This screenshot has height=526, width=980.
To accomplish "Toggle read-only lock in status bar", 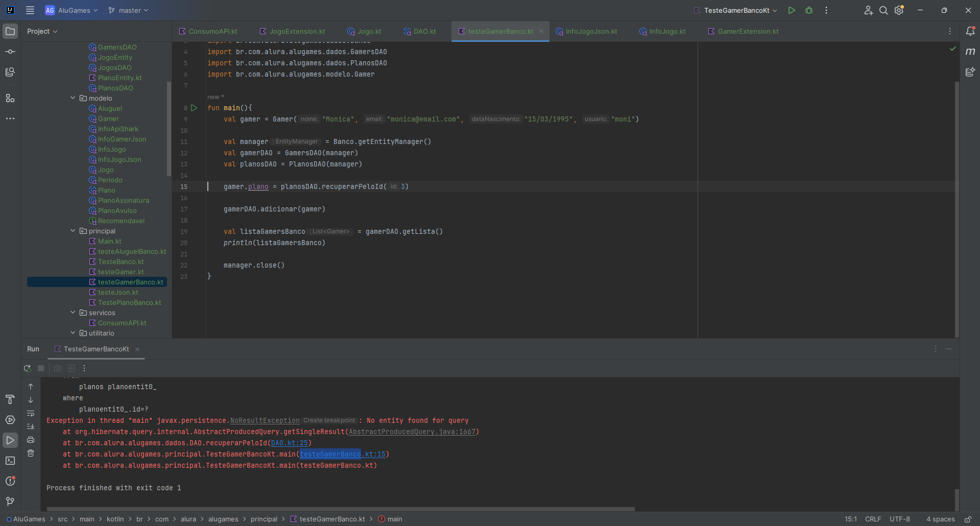I will pyautogui.click(x=968, y=519).
